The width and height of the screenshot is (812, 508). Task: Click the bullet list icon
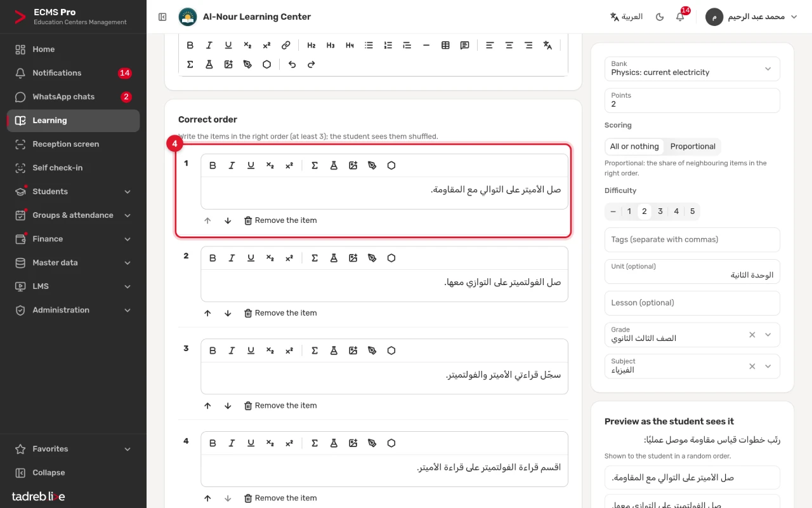click(369, 45)
